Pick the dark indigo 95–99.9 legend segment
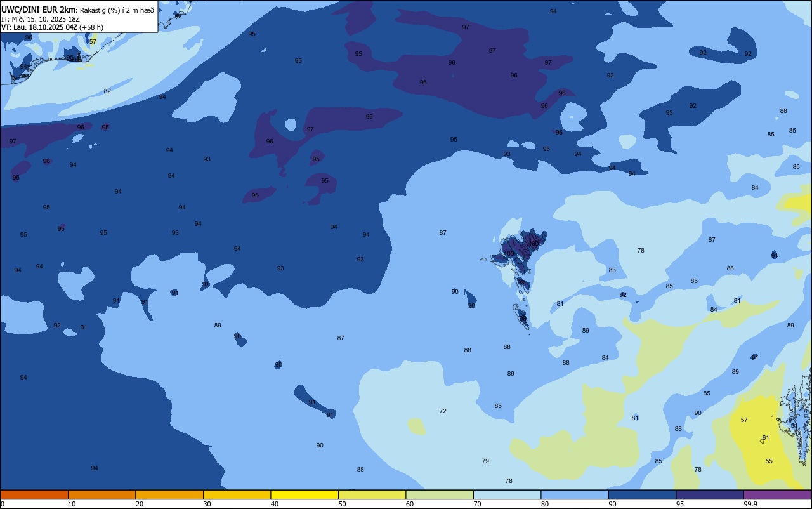This screenshot has width=812, height=509. 710,494
